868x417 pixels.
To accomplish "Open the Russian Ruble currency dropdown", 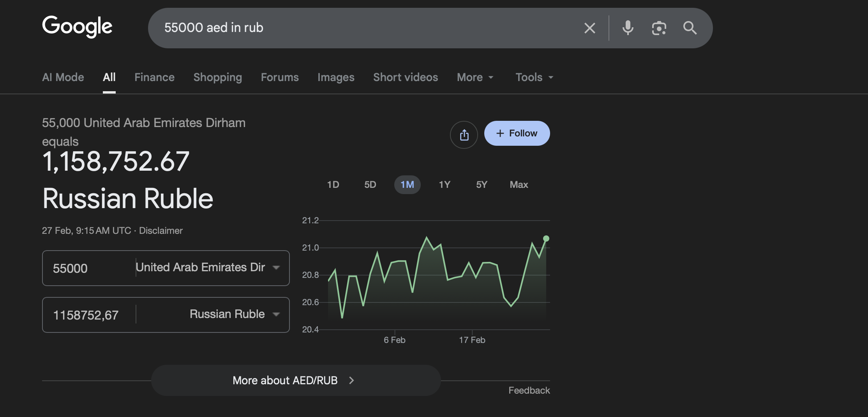I will [234, 315].
